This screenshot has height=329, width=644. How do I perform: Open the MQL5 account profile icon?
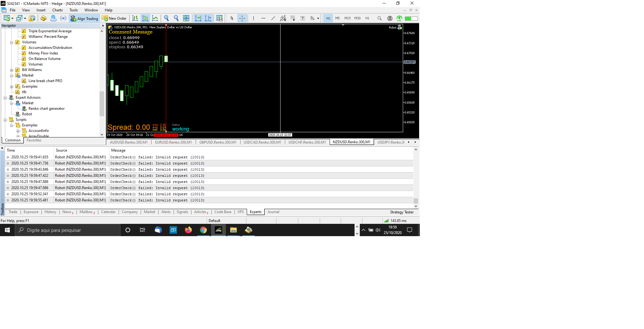click(390, 18)
